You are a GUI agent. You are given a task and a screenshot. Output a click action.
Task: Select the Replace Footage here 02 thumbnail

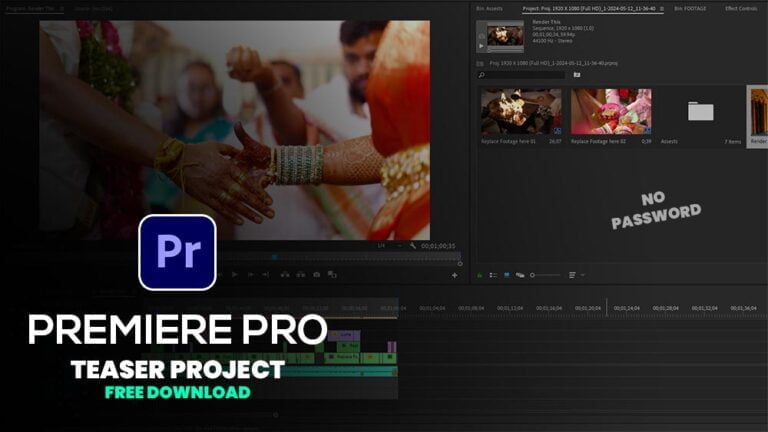click(610, 112)
